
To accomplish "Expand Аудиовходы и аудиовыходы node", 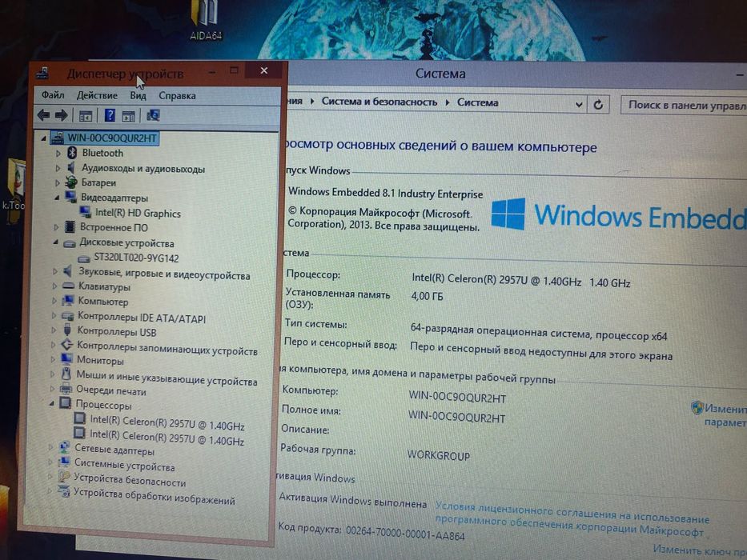I will pyautogui.click(x=58, y=168).
